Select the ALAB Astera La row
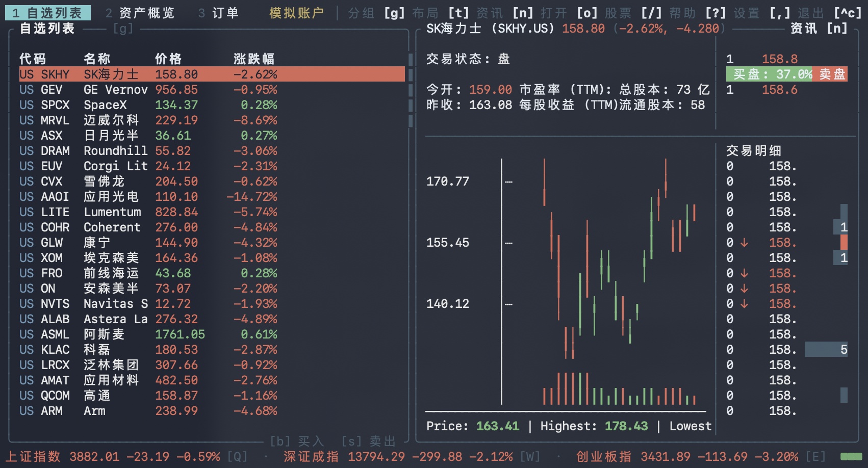The height and width of the screenshot is (468, 868). point(212,319)
